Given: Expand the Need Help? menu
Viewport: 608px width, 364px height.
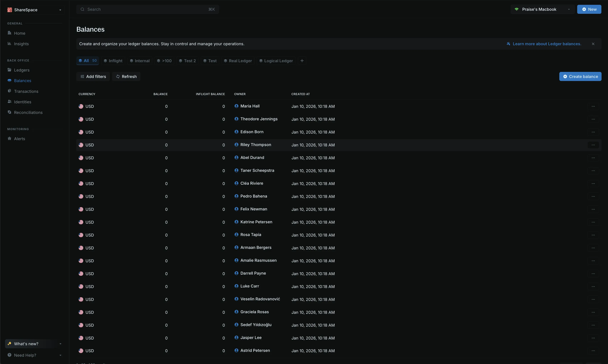Looking at the screenshot, I should tap(60, 355).
